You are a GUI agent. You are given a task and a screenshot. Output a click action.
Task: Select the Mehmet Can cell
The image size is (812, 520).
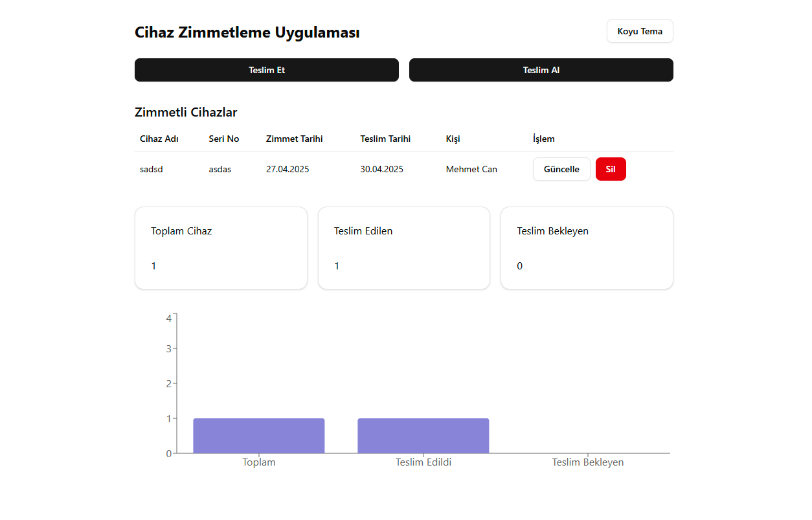pyautogui.click(x=471, y=169)
